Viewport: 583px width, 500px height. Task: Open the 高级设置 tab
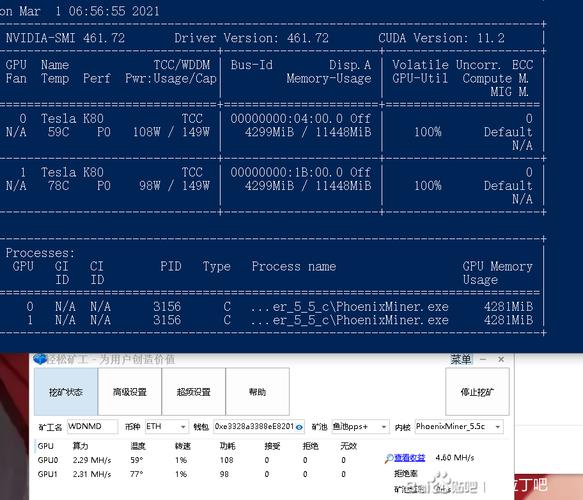coord(130,391)
